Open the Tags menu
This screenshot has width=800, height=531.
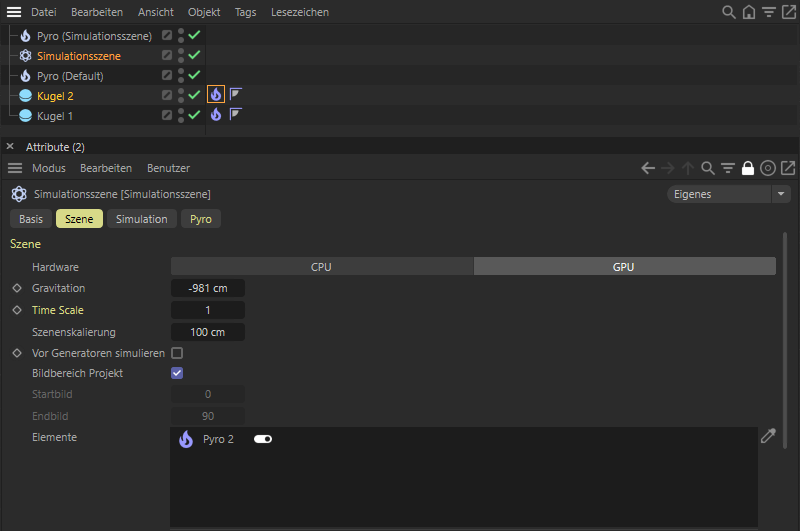click(x=245, y=12)
